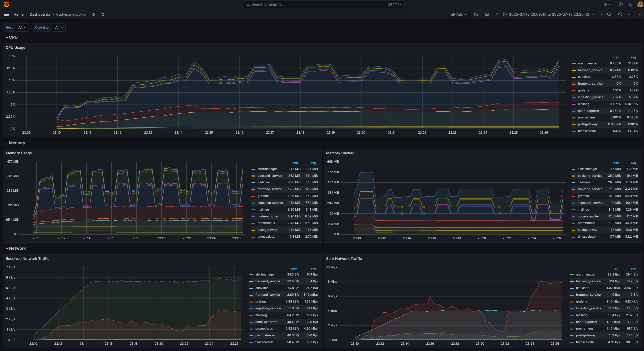The width and height of the screenshot is (644, 351).
Task: Click timescaledb color swatch in Memory Cached legend
Action: [574, 237]
